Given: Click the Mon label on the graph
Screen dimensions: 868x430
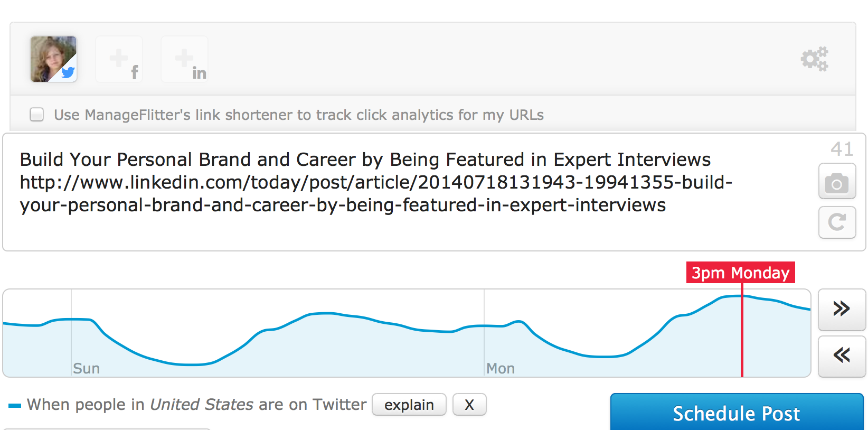Looking at the screenshot, I should [500, 368].
